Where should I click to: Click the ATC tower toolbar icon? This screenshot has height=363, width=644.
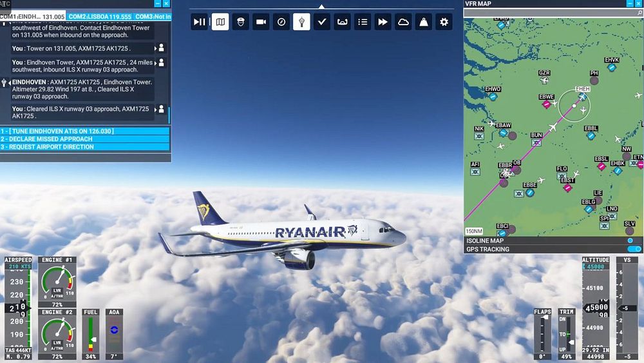[x=301, y=22]
